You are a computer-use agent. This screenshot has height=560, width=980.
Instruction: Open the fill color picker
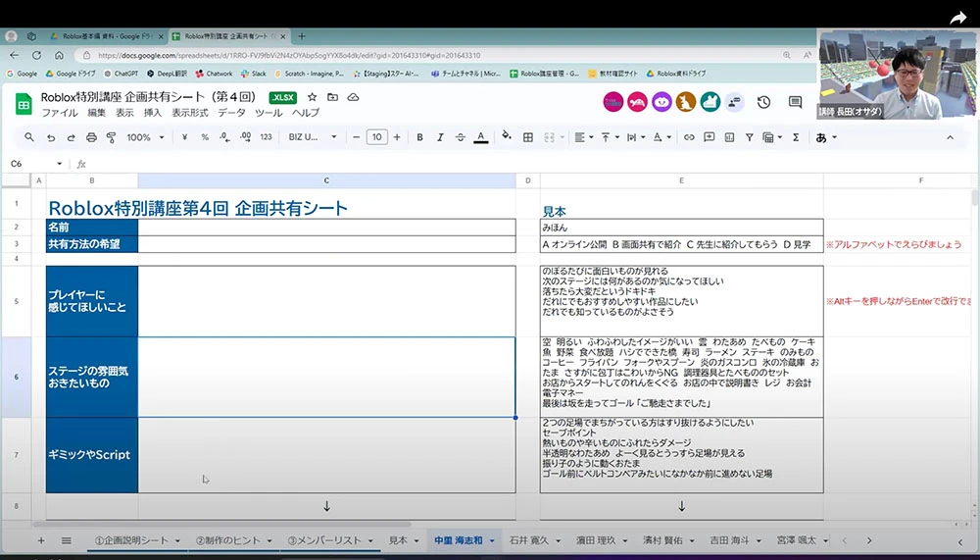tap(507, 136)
